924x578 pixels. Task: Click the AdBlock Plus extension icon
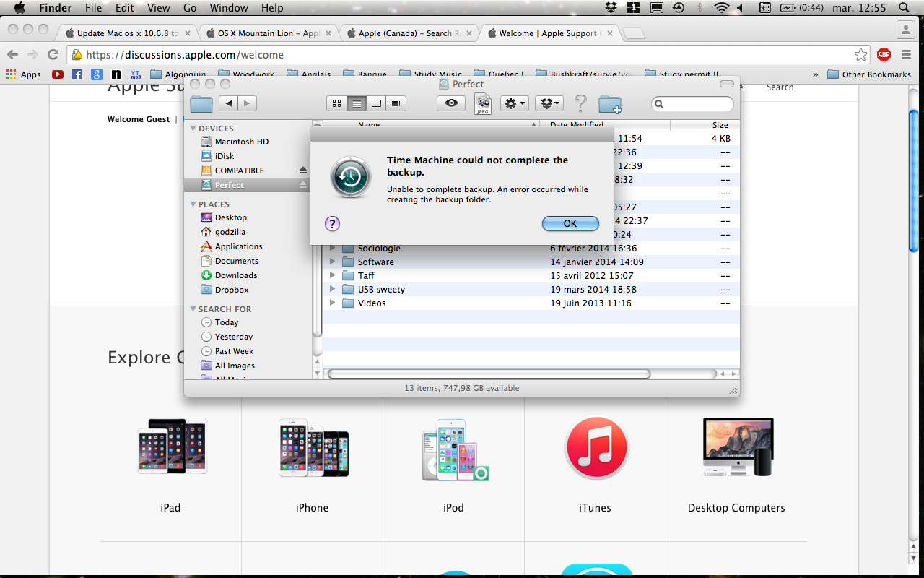(x=884, y=55)
